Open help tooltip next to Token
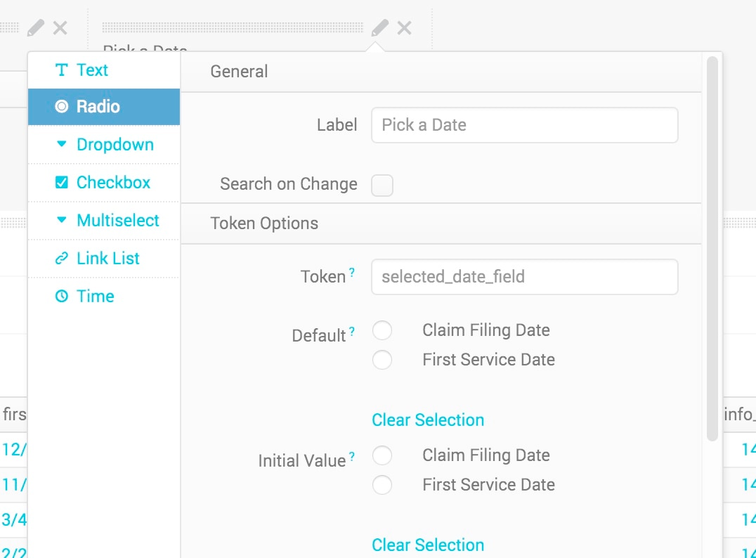756x558 pixels. [x=352, y=273]
